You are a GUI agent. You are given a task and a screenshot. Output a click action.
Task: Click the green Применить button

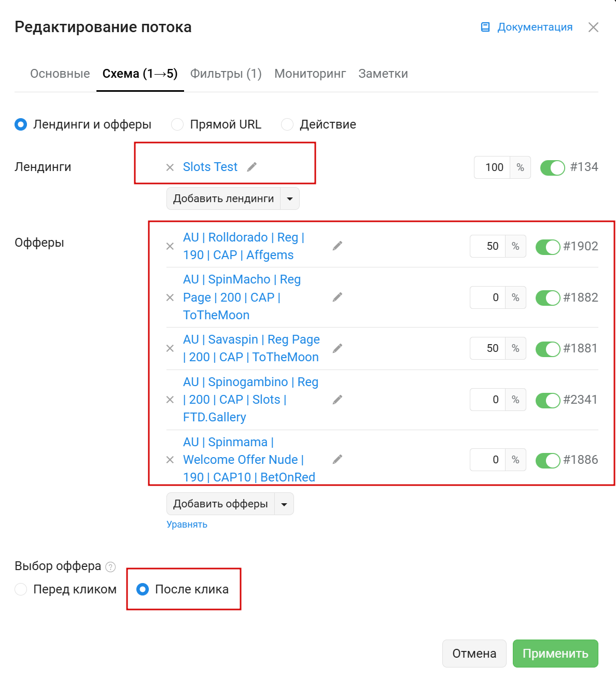tap(555, 654)
